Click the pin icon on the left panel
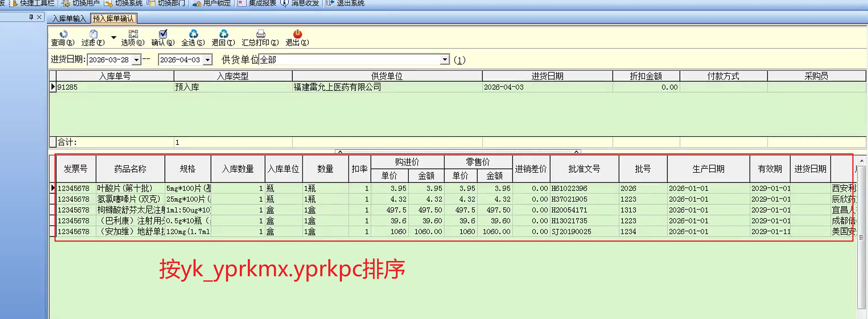Viewport: 868px width, 319px height. (x=31, y=17)
